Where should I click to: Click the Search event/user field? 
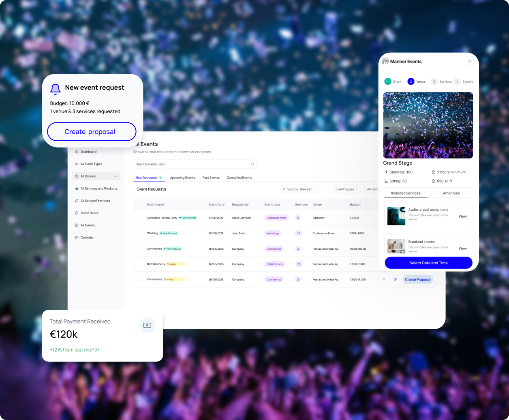click(x=190, y=164)
